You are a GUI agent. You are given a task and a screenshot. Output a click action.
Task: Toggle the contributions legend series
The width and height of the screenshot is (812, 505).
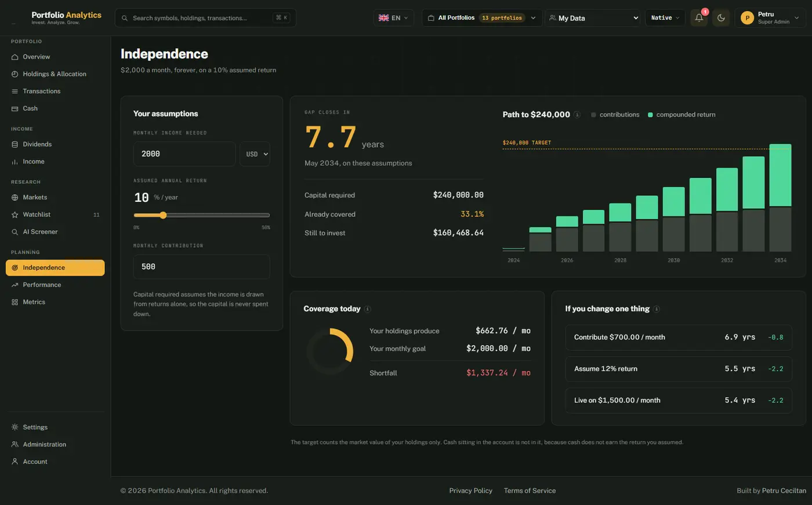[x=615, y=115]
